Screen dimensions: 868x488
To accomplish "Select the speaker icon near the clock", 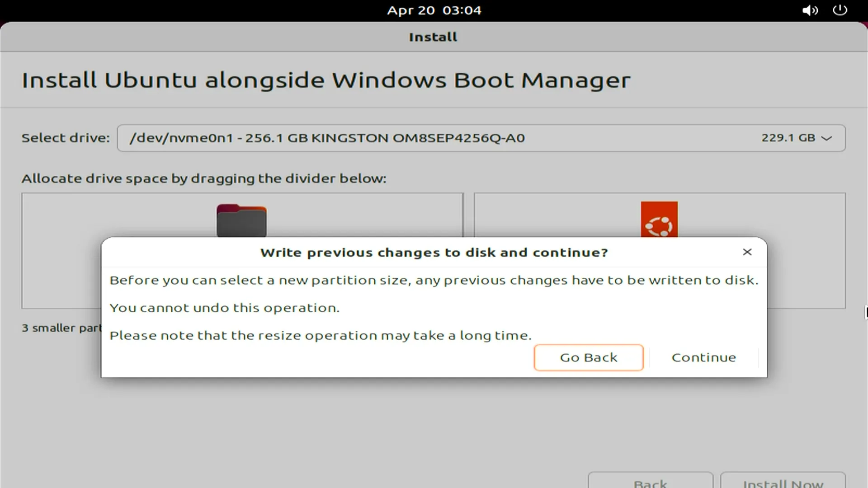I will pos(810,10).
